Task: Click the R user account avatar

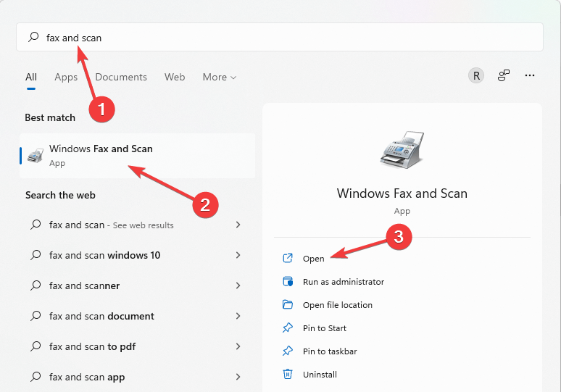Action: click(475, 75)
